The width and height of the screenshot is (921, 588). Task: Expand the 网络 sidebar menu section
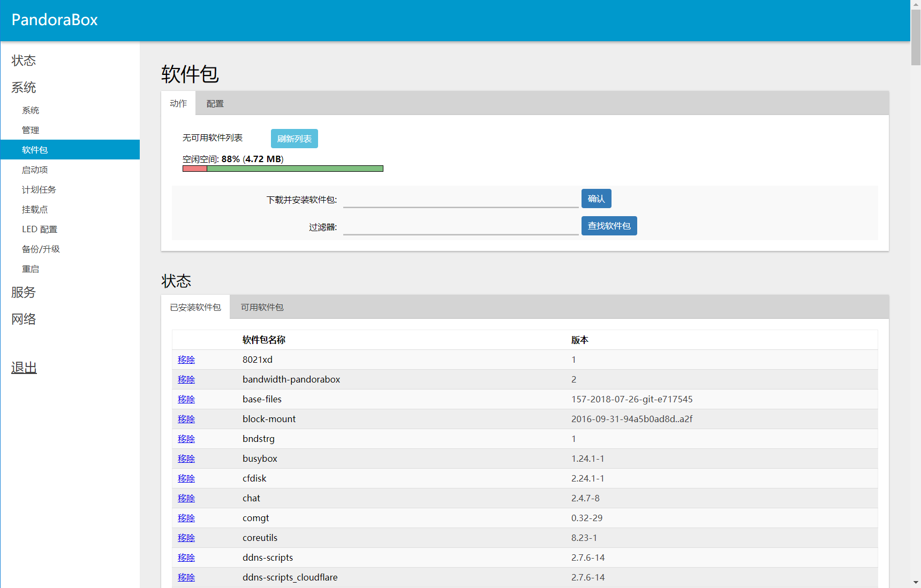pos(24,319)
